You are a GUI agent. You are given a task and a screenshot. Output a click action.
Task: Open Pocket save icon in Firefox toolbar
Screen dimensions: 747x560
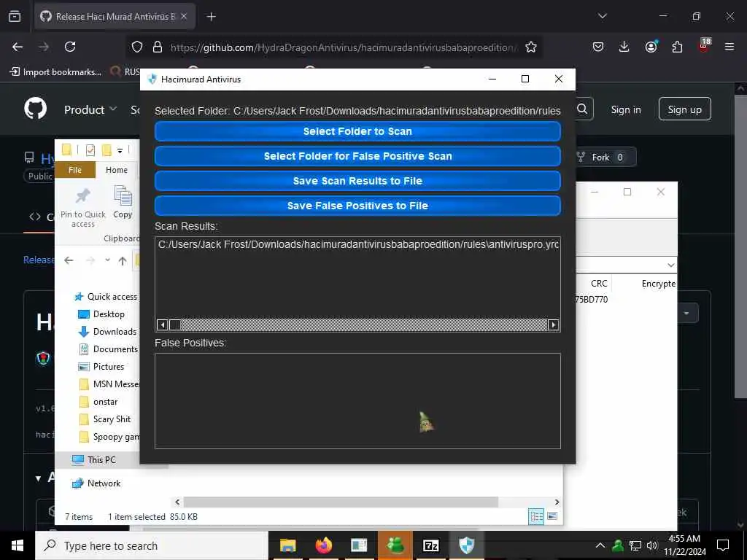click(x=598, y=47)
